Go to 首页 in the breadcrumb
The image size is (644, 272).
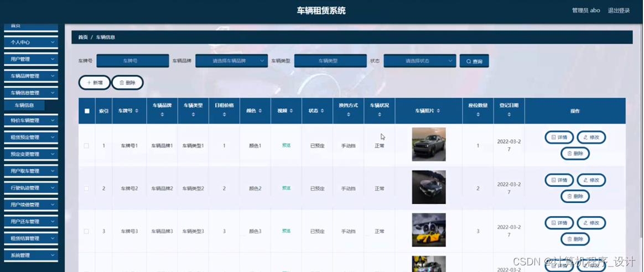point(83,38)
